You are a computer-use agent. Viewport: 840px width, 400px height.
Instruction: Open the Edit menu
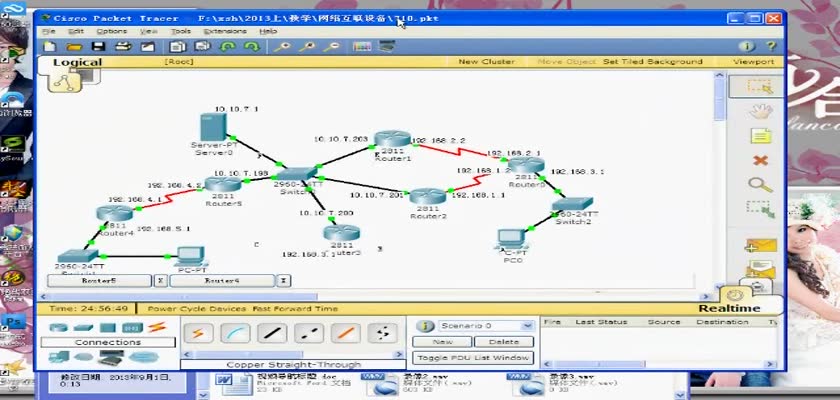pyautogui.click(x=76, y=32)
